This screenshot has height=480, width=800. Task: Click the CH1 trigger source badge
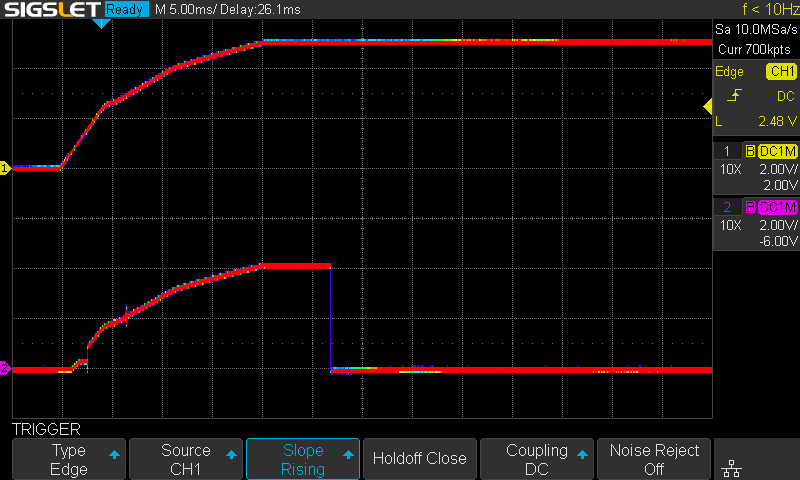coord(782,71)
